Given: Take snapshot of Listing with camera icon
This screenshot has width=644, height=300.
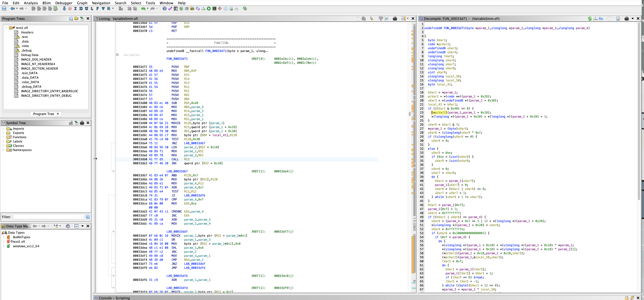Looking at the screenshot, I should (x=395, y=19).
